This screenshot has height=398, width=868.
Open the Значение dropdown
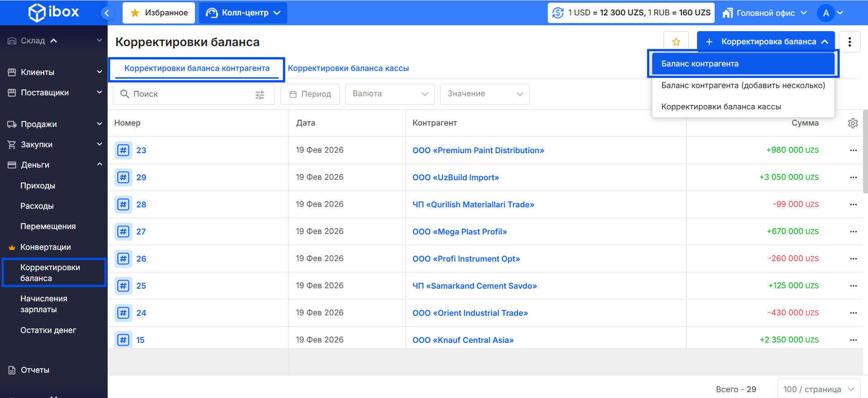point(484,94)
